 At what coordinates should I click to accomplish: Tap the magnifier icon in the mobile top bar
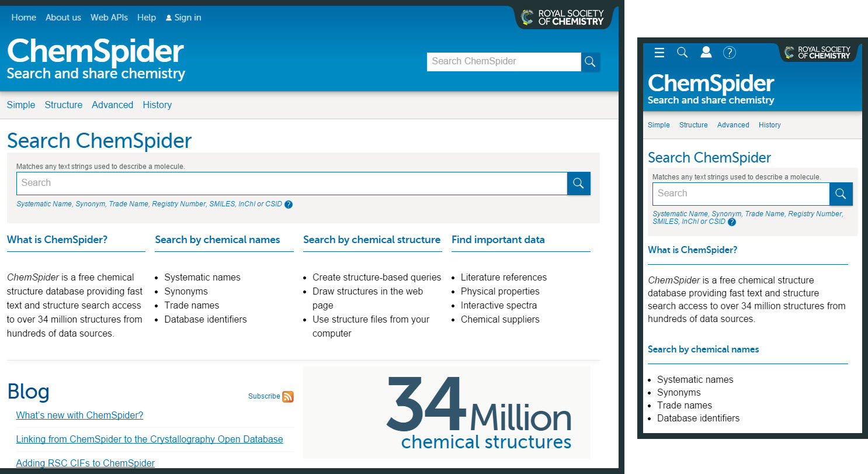tap(682, 53)
